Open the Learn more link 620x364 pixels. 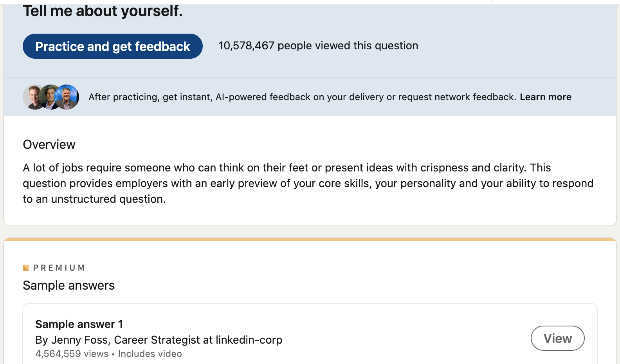click(545, 97)
